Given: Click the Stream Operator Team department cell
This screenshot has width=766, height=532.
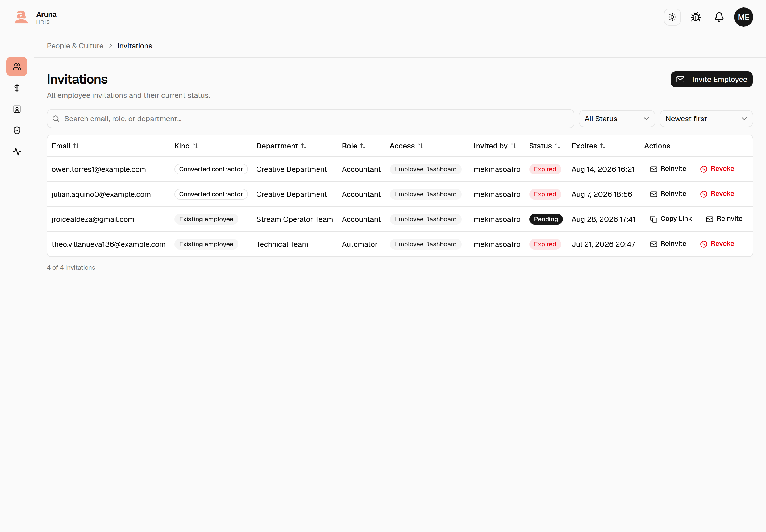Looking at the screenshot, I should [x=294, y=219].
